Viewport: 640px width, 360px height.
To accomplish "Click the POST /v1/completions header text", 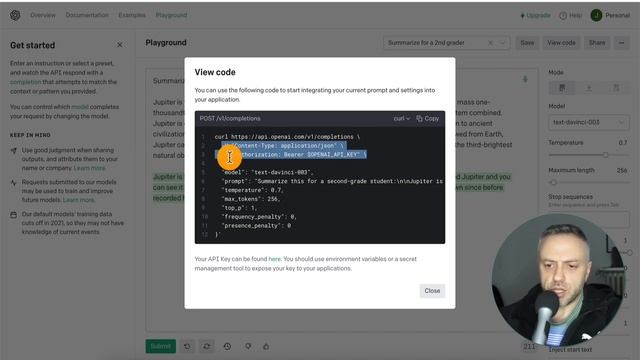I will click(x=230, y=118).
